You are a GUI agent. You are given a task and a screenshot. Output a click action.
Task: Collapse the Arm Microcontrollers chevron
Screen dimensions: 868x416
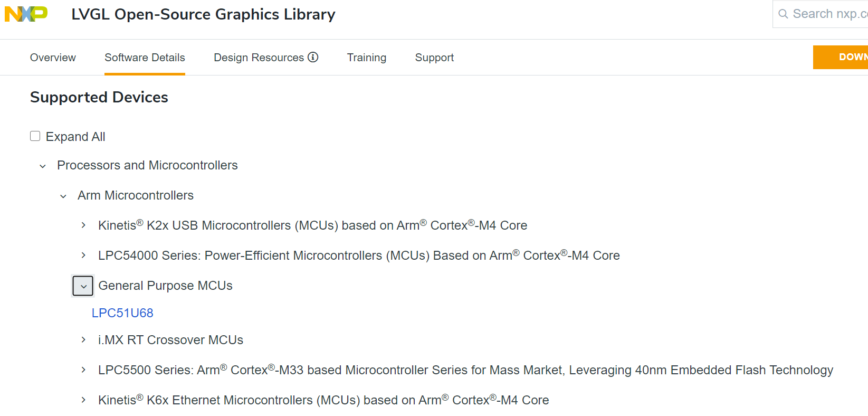point(63,196)
